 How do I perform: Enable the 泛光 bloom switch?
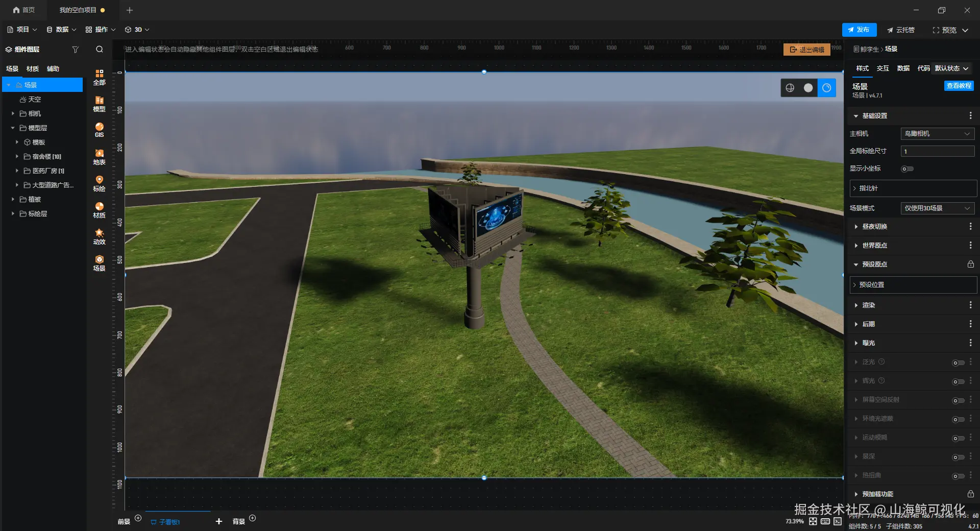[x=959, y=363]
